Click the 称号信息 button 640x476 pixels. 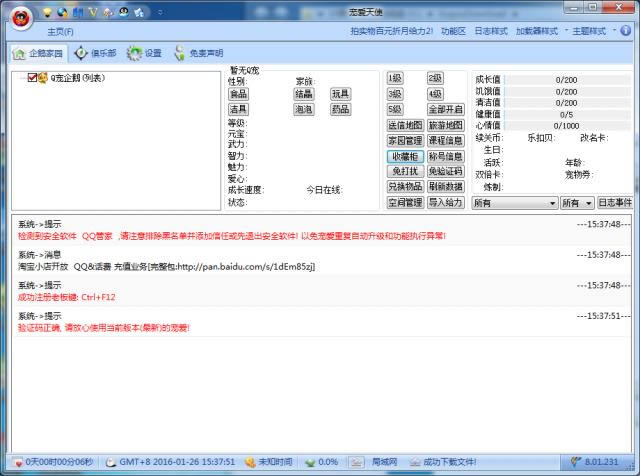pos(446,157)
